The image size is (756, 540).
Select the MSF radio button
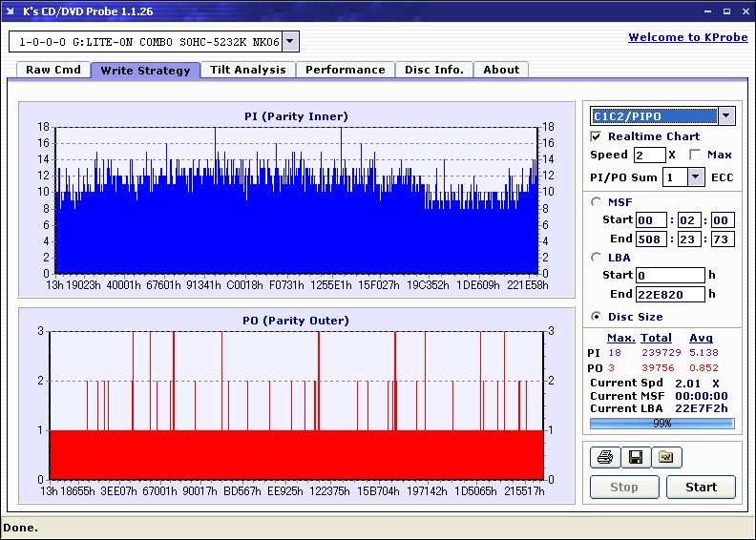[597, 201]
